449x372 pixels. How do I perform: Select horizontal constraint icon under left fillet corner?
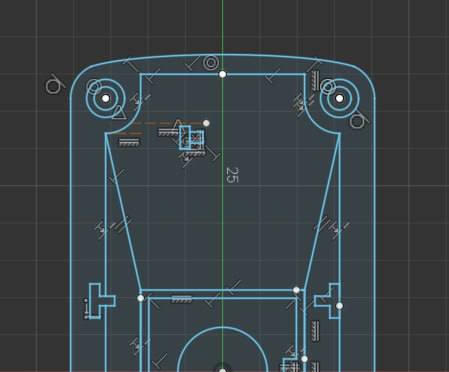click(x=130, y=142)
